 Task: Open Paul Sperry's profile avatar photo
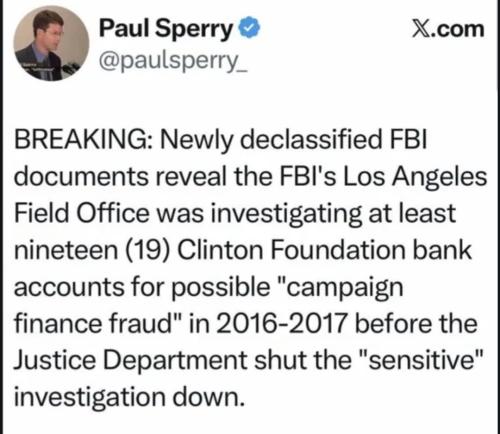click(51, 44)
